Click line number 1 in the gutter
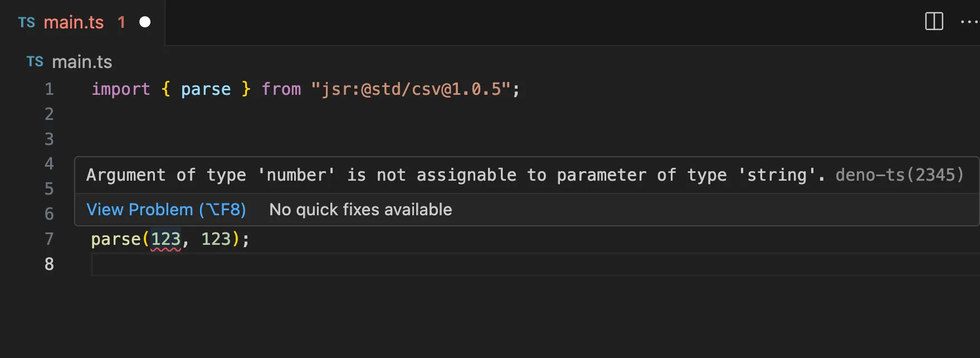 pos(48,89)
